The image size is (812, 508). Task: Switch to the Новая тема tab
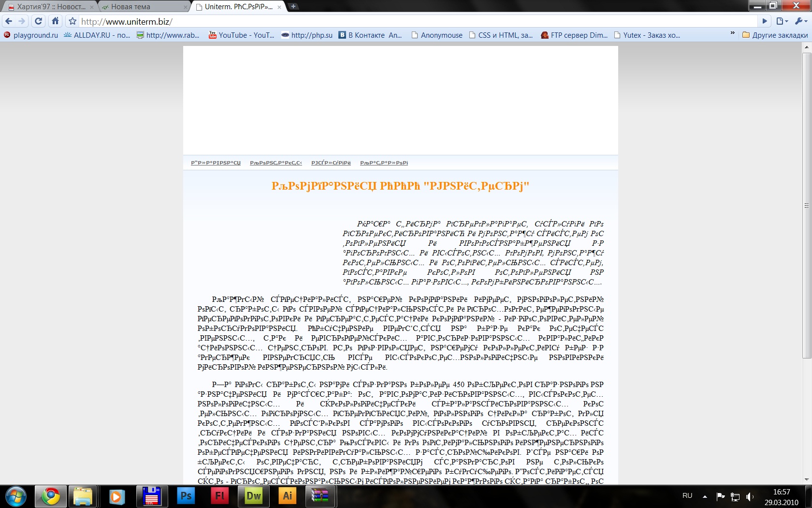[x=140, y=7]
